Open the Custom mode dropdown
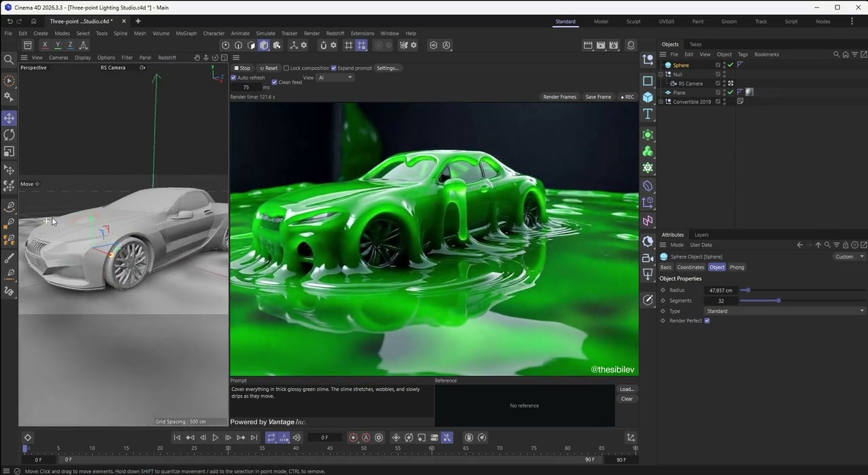 tap(849, 256)
